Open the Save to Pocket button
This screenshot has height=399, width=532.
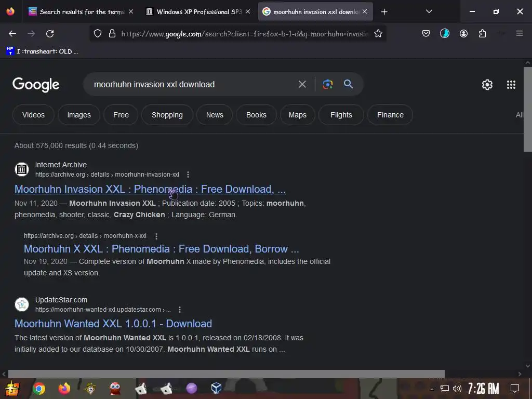pos(426,34)
